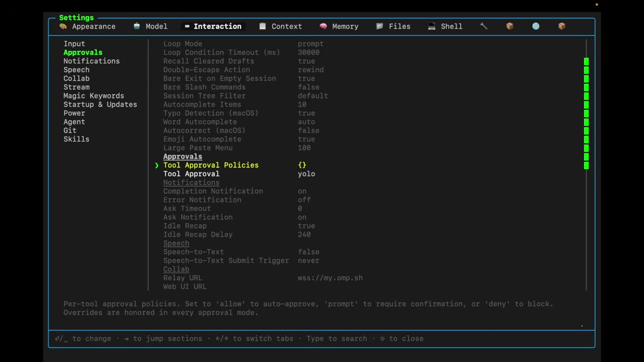Change Session Tree Filter default value
The height and width of the screenshot is (362, 644).
pos(312,96)
